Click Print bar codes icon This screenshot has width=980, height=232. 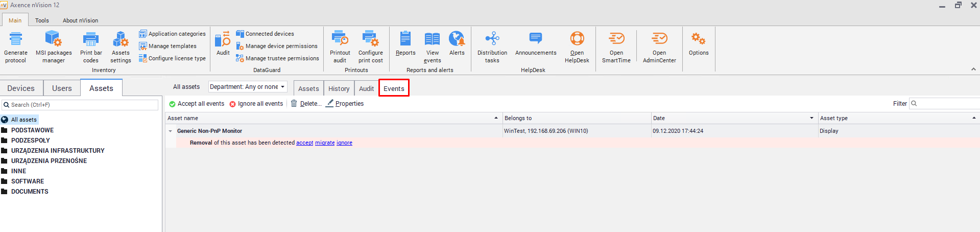91,39
